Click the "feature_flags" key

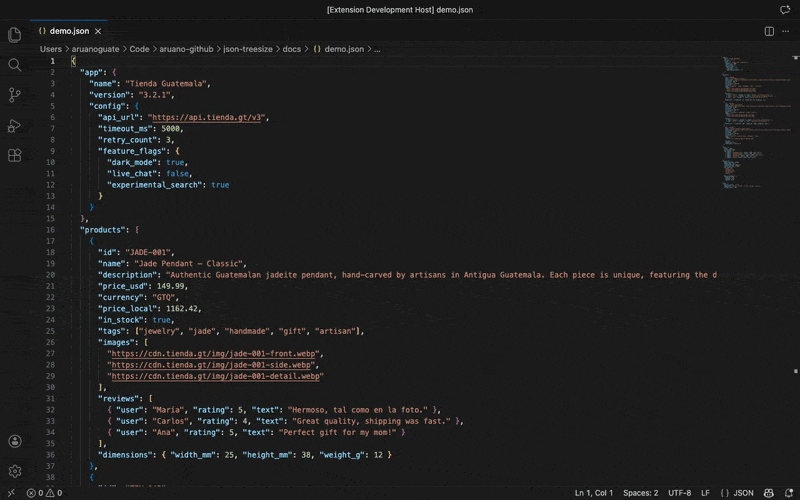click(132, 151)
